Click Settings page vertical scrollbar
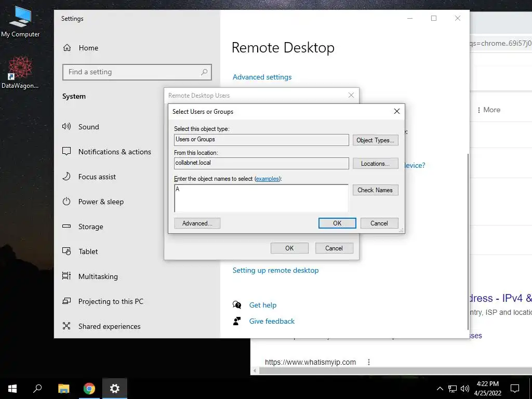Screen dimensions: 532x399 coord(468,242)
